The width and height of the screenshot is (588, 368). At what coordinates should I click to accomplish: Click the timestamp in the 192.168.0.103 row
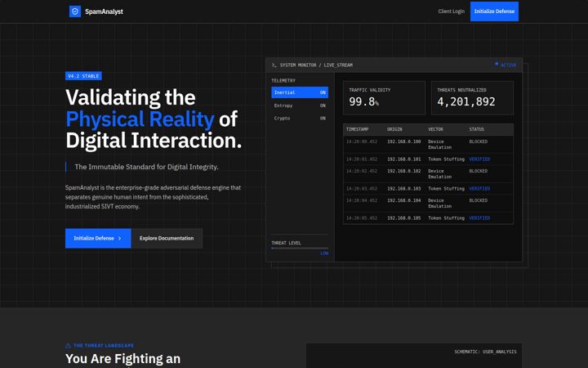362,189
